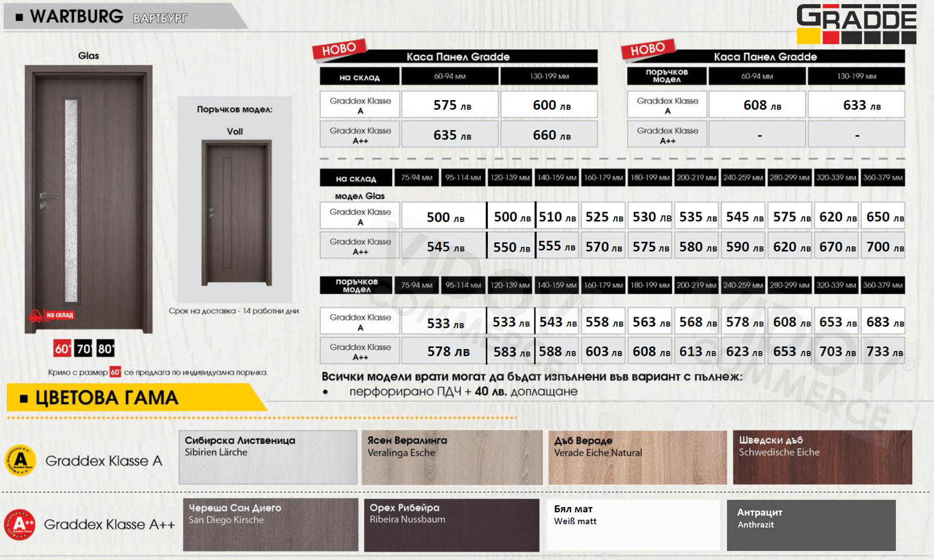The height and width of the screenshot is (560, 934).
Task: Select the 70' door size badge
Action: pos(84,348)
